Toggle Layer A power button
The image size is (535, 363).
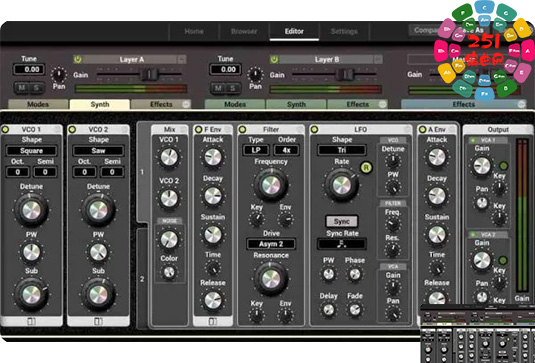click(x=78, y=59)
